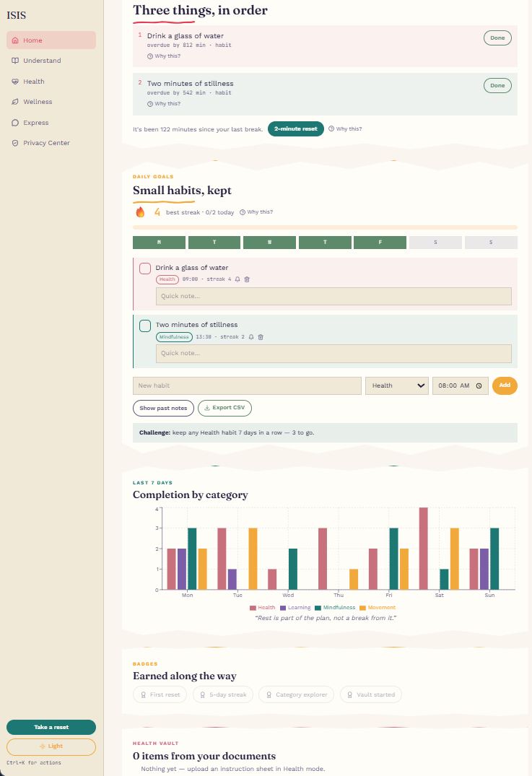Image resolution: width=532 pixels, height=776 pixels.
Task: Toggle Movement series in chart legend
Action: 378,607
